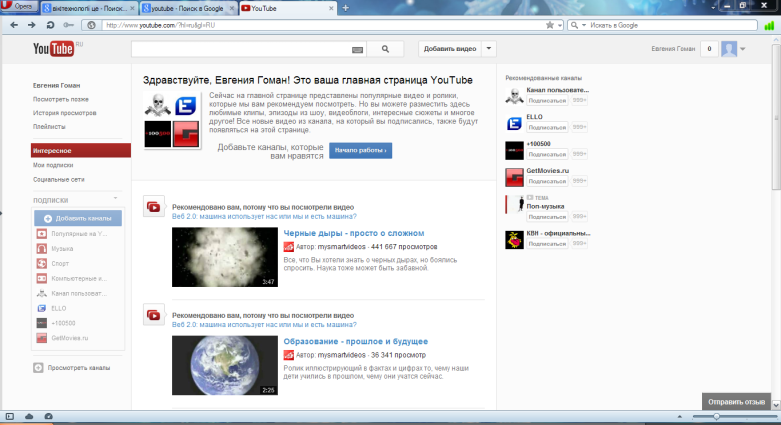Switch to the вінтехнології tab
The image size is (781, 425).
click(89, 8)
